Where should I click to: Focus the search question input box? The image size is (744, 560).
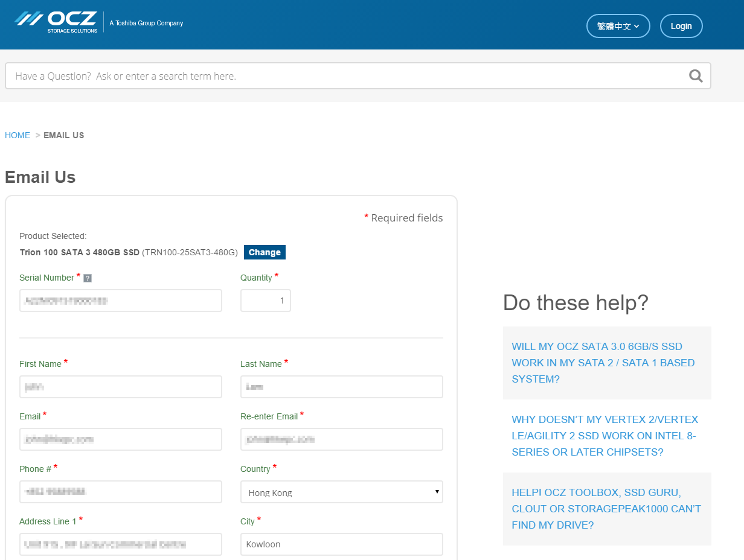click(358, 76)
